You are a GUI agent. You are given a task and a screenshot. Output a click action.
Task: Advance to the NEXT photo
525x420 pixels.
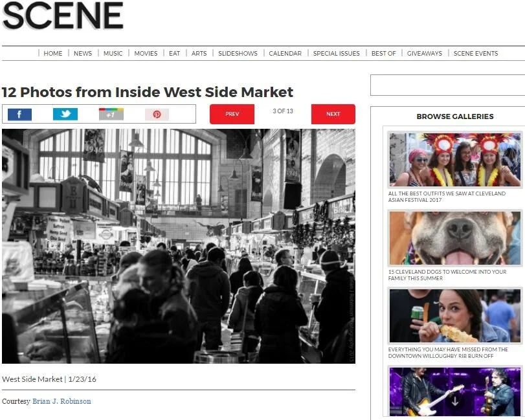coord(333,114)
